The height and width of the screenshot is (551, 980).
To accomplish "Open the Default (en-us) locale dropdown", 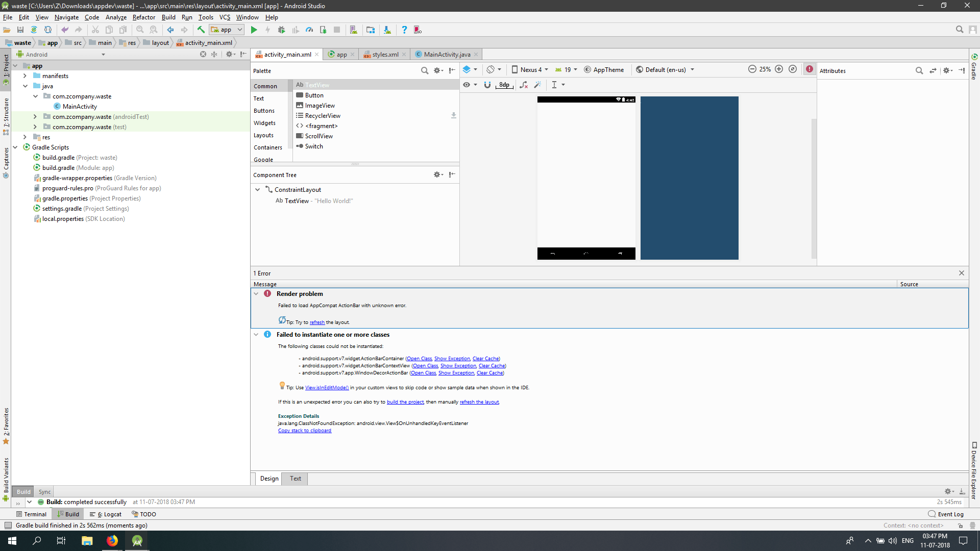I will point(665,69).
